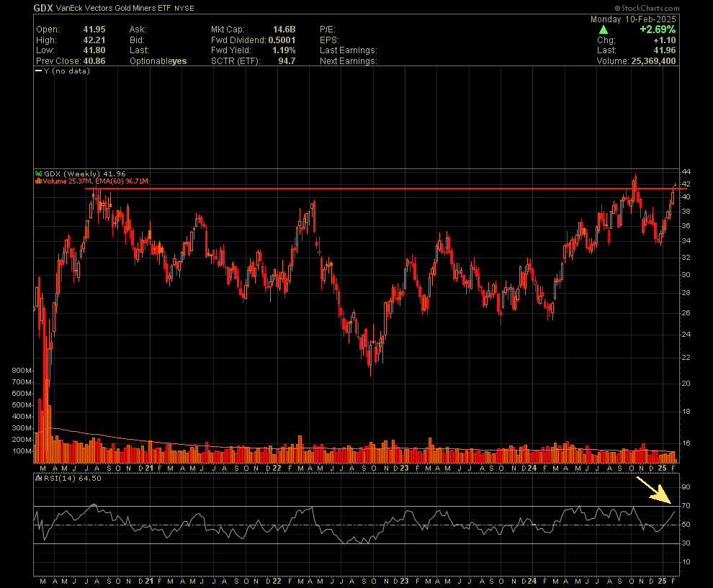Click the StockCharts.com credit text
This screenshot has width=713, height=588.
tap(647, 8)
